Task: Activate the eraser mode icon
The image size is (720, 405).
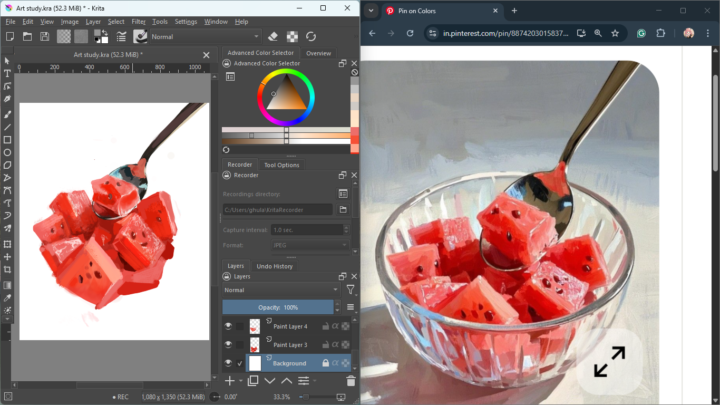Action: [x=272, y=37]
